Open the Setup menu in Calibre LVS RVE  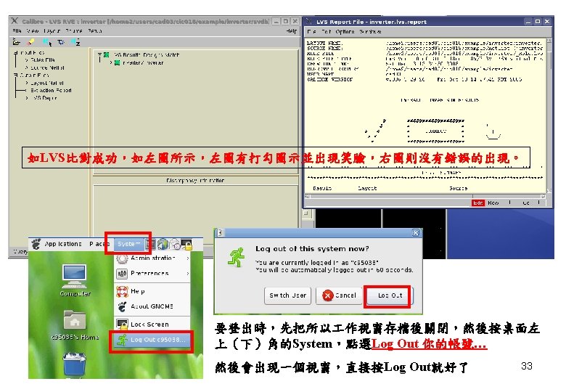95,31
